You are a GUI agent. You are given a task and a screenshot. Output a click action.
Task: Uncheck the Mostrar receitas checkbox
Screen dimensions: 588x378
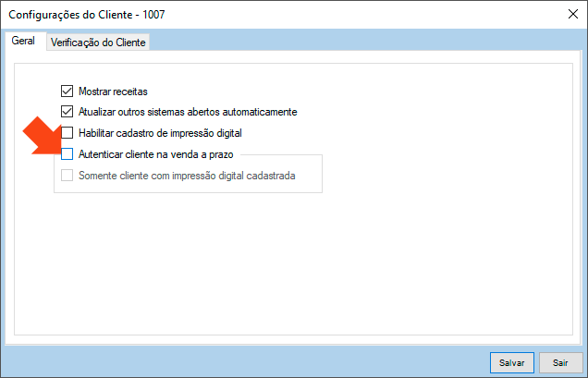(67, 91)
